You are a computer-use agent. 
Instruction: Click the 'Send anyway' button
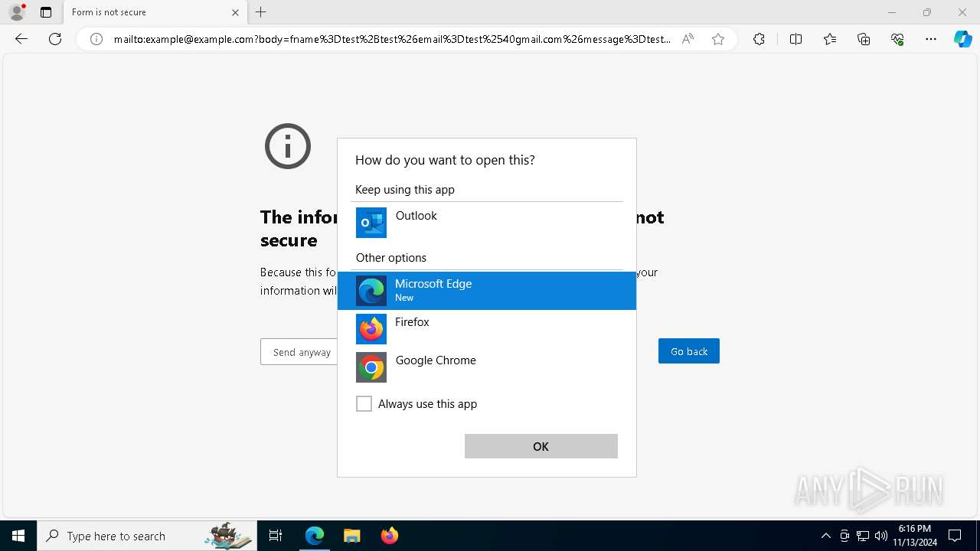click(x=299, y=352)
